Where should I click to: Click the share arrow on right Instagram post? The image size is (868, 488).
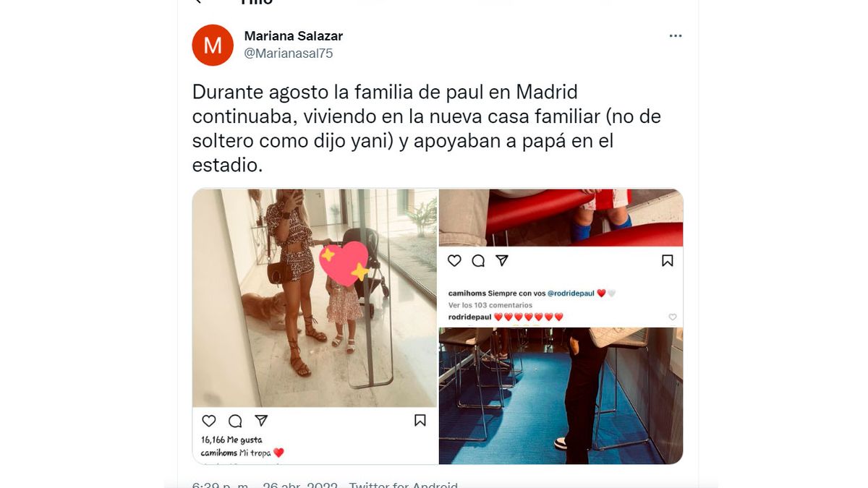click(502, 261)
